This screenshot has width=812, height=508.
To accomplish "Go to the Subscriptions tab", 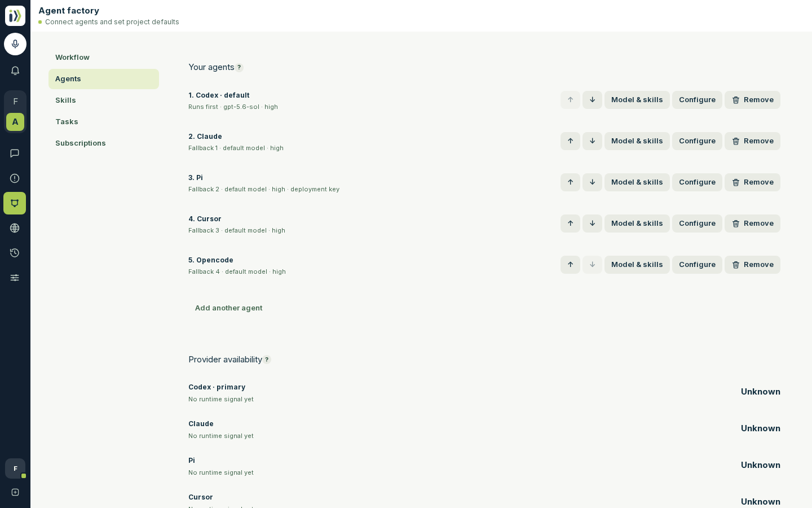I will point(104,143).
